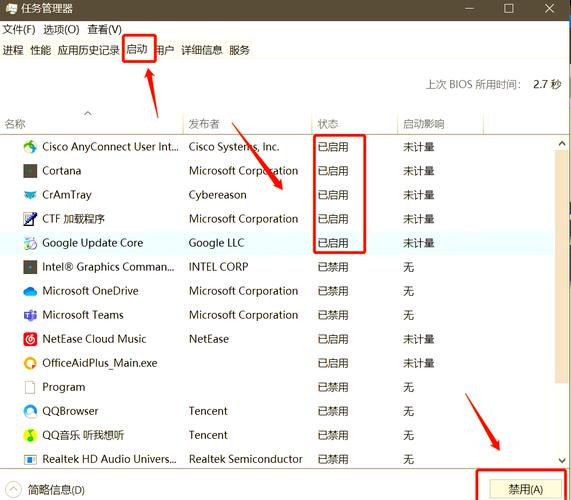This screenshot has height=500, width=571.
Task: Switch to the 应用历史记录 tab
Action: 88,50
